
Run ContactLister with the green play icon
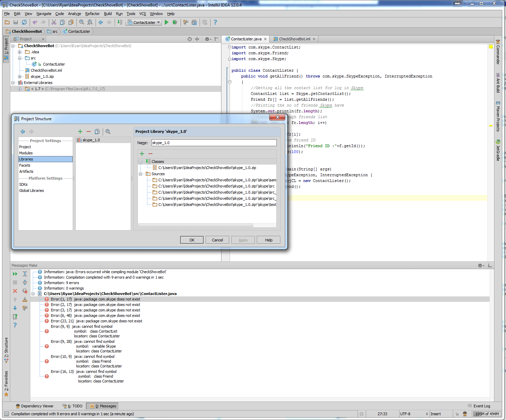[167, 22]
